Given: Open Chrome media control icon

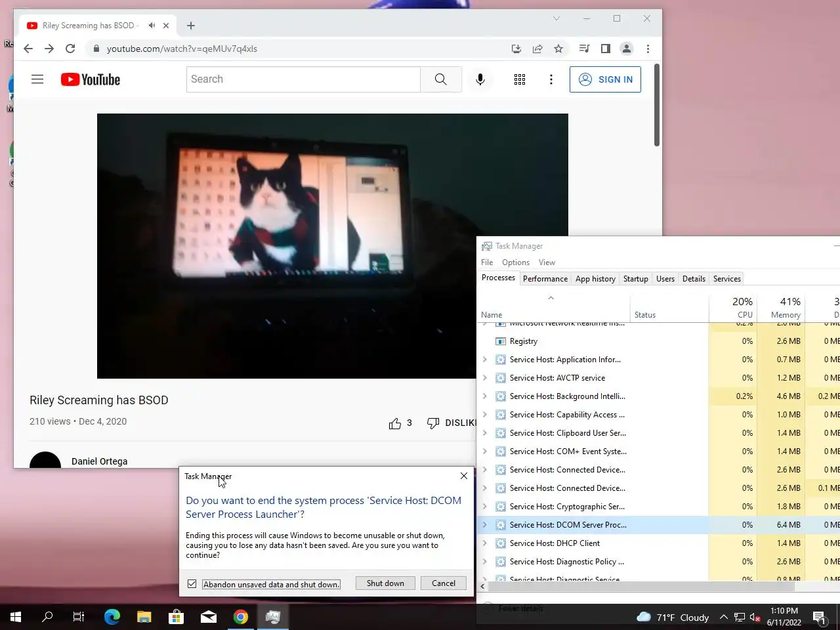Looking at the screenshot, I should [584, 49].
